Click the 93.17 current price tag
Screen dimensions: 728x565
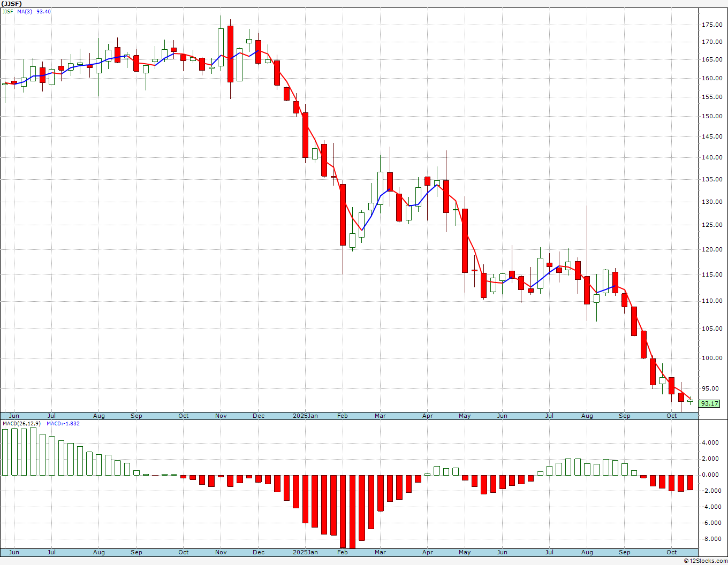coord(709,403)
